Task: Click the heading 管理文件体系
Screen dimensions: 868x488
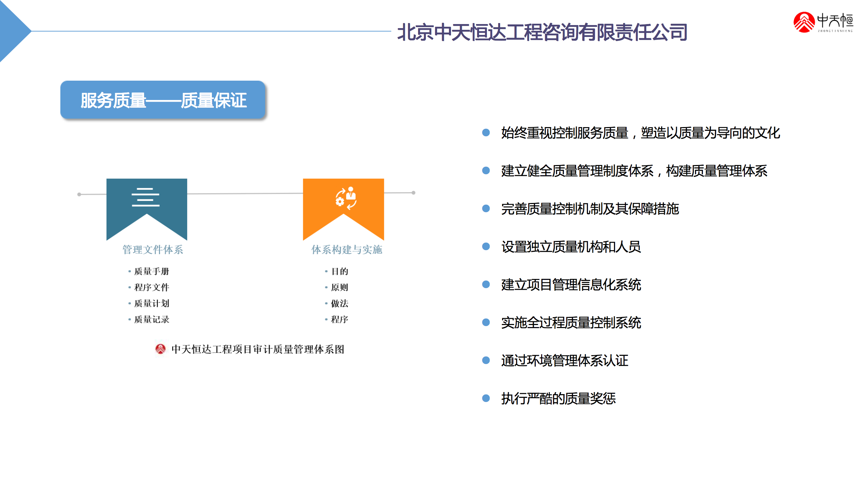Action: tap(153, 249)
